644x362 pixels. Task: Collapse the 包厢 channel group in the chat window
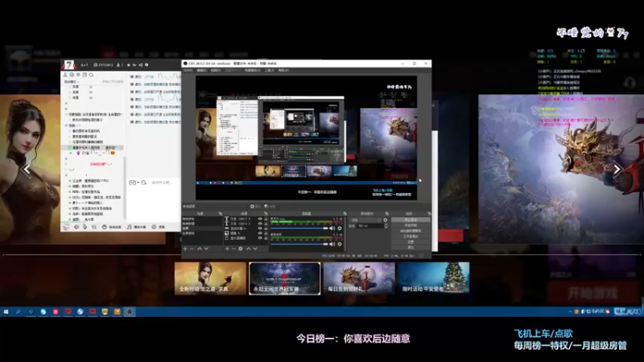[x=67, y=125]
